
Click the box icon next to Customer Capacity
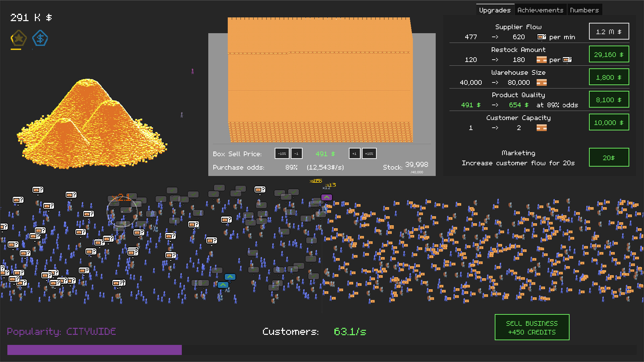click(541, 128)
